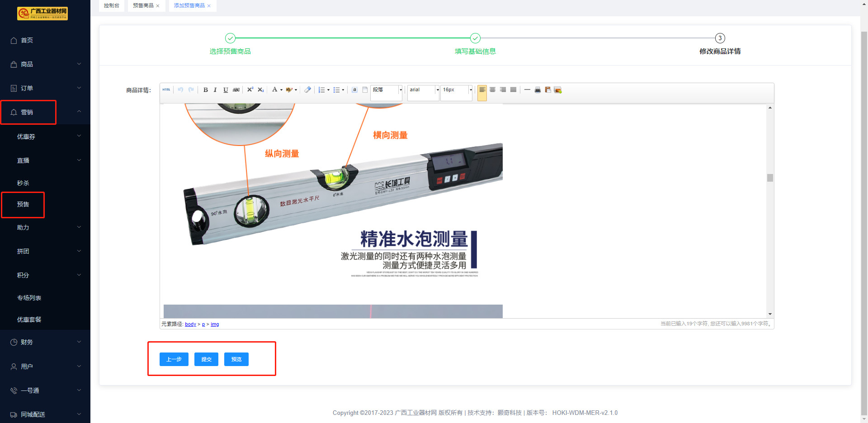Toggle strikethrough formatting
The height and width of the screenshot is (423, 868).
coord(236,90)
